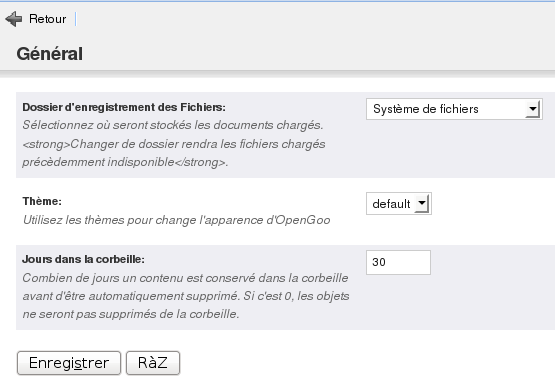Click the theme description text about OpenGoo

pyautogui.click(x=177, y=220)
